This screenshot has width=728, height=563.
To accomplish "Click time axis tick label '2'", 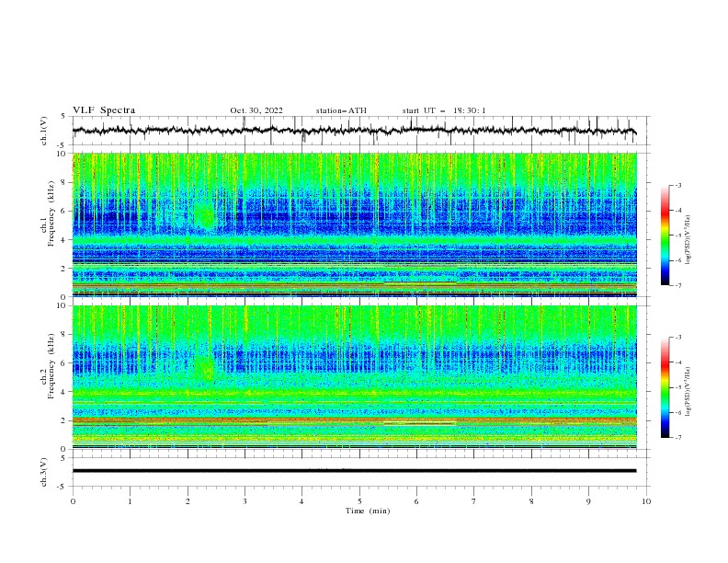I will (x=188, y=501).
